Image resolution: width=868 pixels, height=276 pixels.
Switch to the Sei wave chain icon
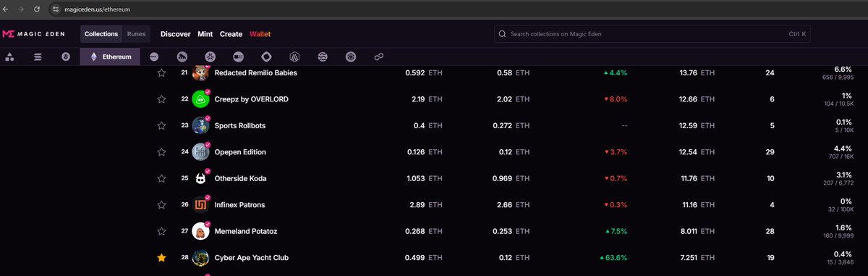(323, 57)
